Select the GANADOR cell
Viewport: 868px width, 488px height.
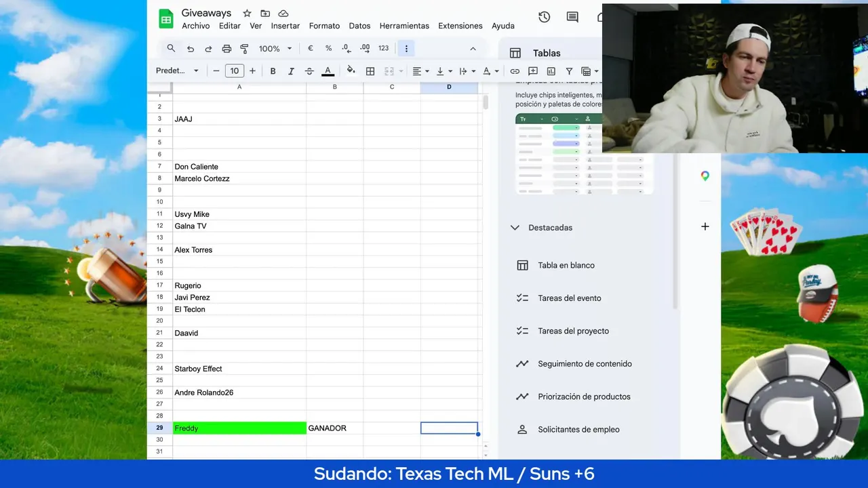tap(335, 428)
